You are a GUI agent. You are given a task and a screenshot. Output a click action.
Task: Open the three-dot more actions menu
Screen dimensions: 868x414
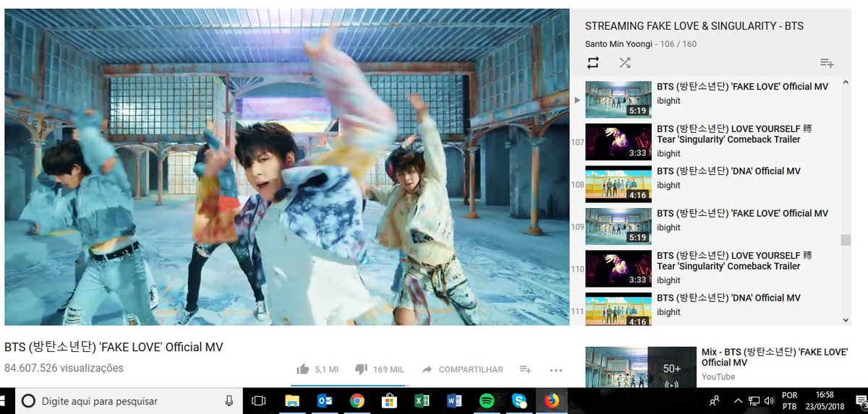point(556,370)
